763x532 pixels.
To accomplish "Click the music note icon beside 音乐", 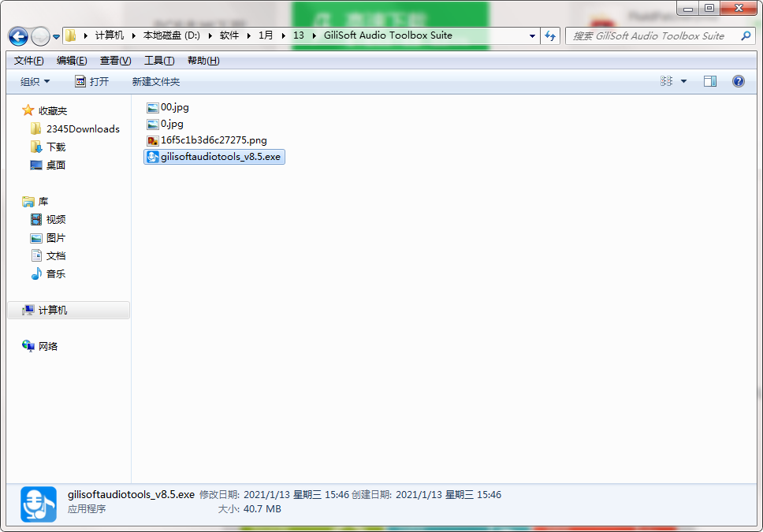I will click(36, 273).
